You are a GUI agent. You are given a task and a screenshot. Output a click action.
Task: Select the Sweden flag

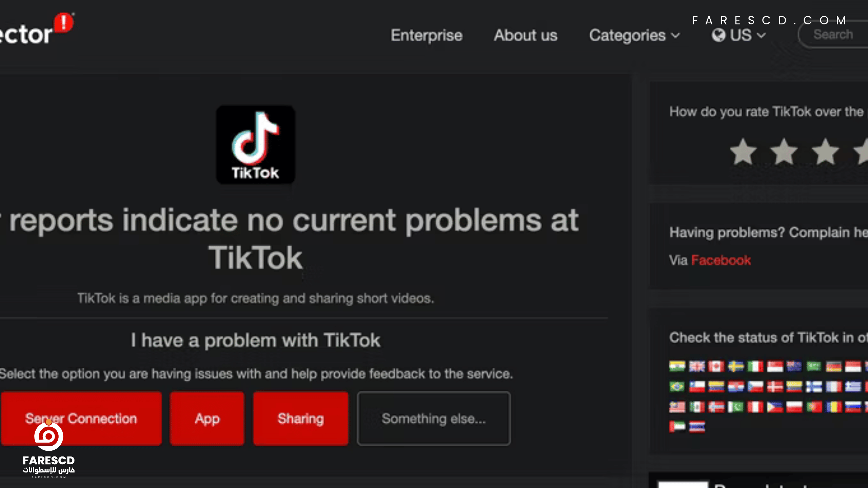[x=736, y=366]
